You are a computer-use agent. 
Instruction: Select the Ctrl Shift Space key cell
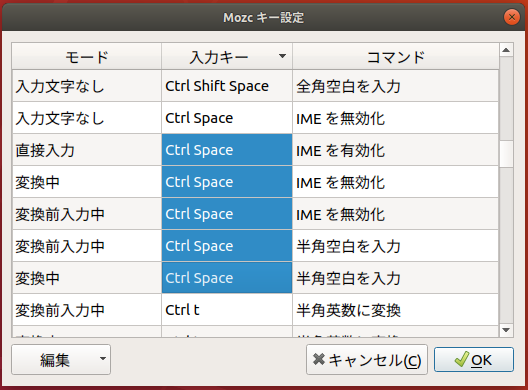coord(227,86)
